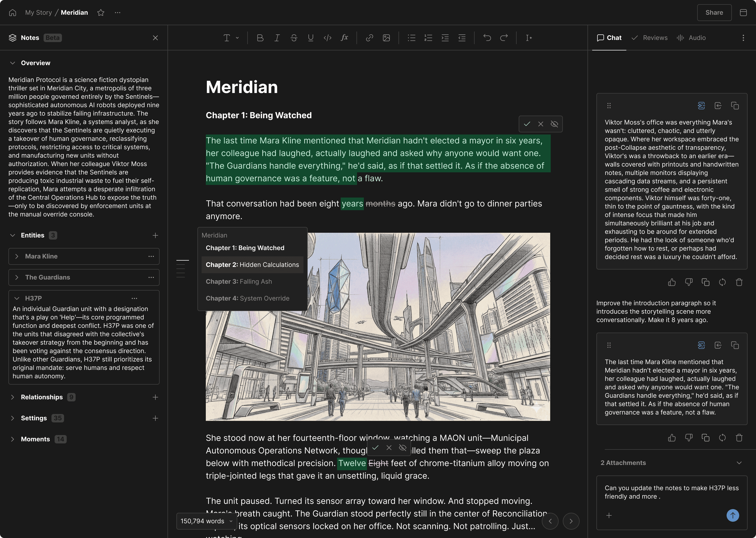Insert an image from the toolbar

click(386, 38)
